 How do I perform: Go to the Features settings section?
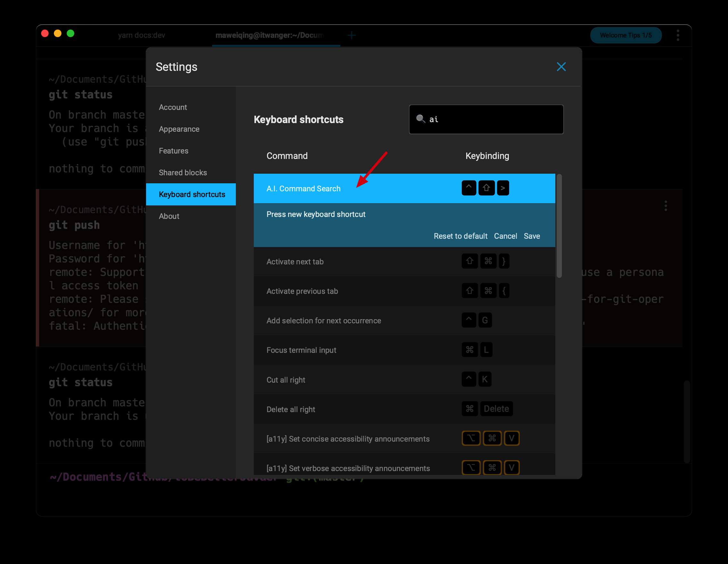tap(173, 151)
